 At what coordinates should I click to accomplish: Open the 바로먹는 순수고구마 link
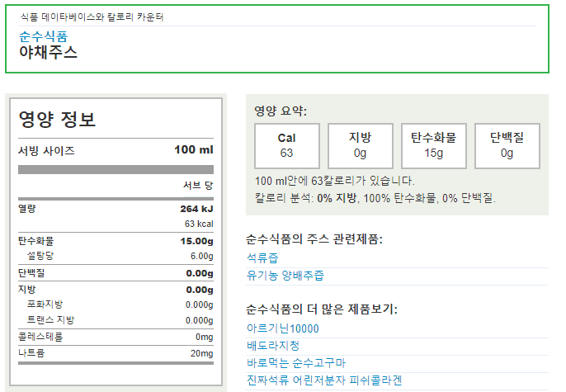(x=296, y=363)
